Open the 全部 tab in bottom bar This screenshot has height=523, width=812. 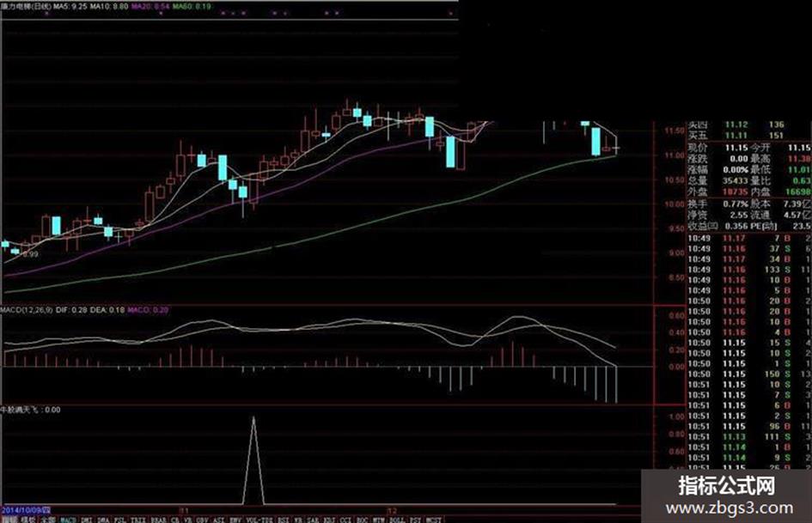click(47, 520)
